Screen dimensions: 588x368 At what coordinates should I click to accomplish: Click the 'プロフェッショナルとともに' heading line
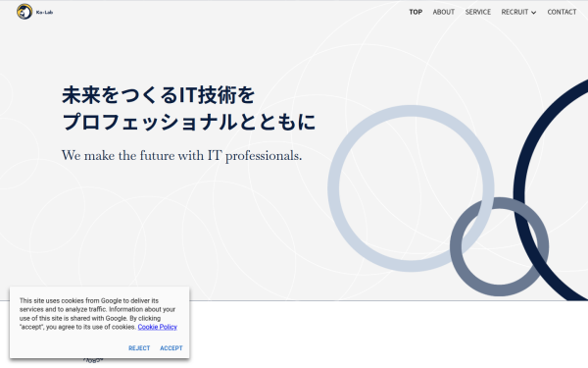coord(188,122)
